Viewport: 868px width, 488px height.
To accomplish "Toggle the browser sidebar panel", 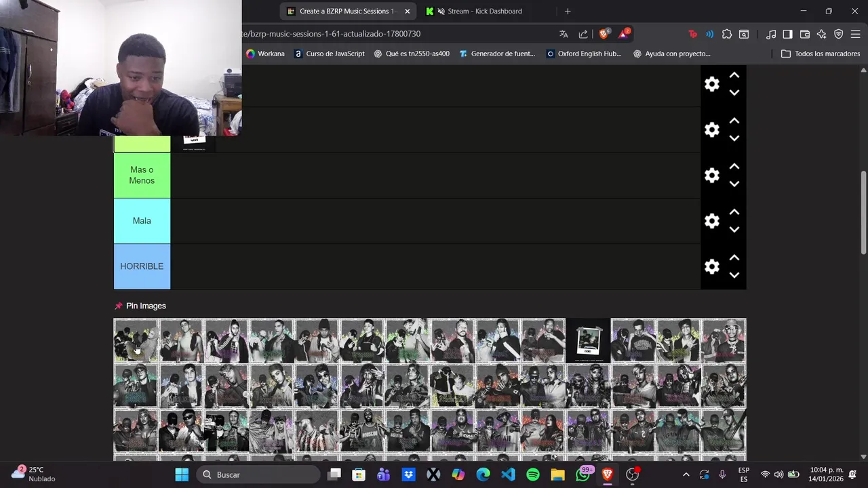I will [787, 34].
